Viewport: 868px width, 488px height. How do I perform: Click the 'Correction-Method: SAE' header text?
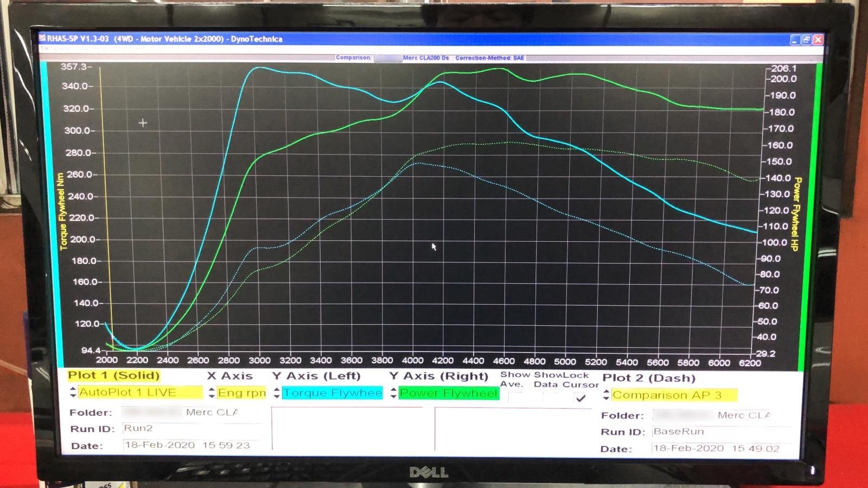coord(490,57)
